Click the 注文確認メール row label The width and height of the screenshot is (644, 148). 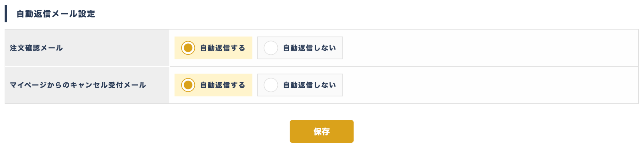[36, 48]
